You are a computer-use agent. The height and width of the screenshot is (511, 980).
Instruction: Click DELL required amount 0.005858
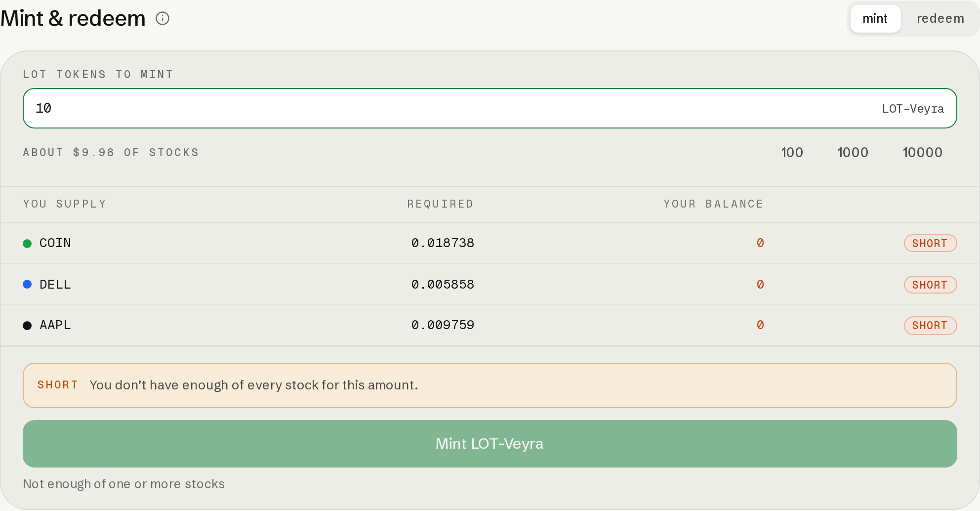pos(443,285)
